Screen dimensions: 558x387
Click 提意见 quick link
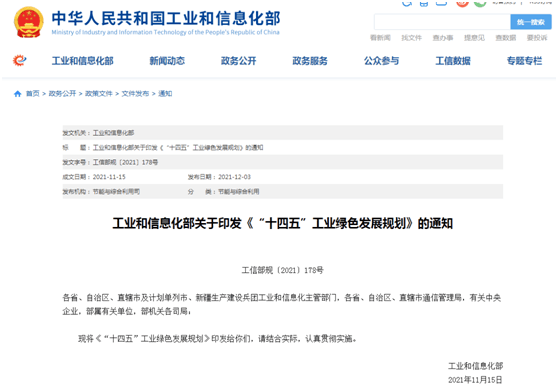click(x=474, y=38)
